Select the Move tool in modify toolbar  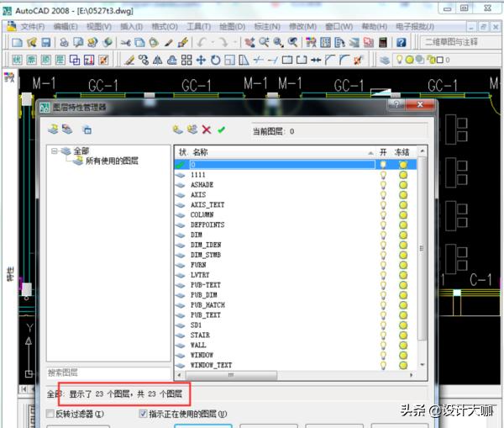tap(202, 61)
